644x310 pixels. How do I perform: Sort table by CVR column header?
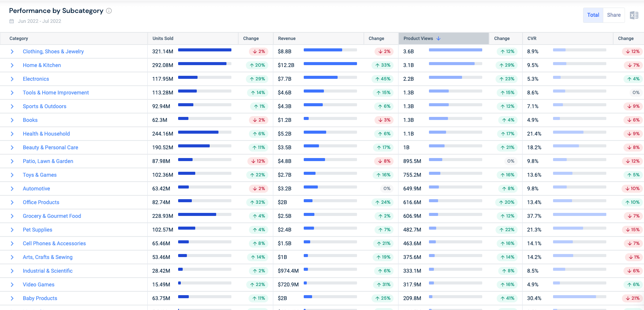[x=532, y=38]
